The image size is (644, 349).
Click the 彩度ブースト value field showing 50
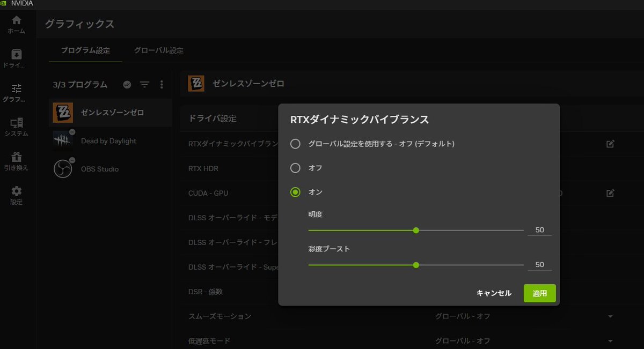coord(539,265)
